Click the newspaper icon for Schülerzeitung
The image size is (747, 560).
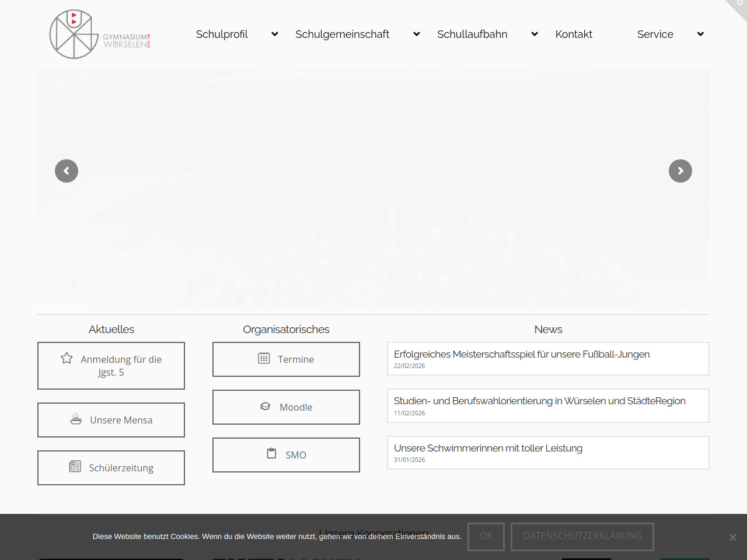coord(75,467)
